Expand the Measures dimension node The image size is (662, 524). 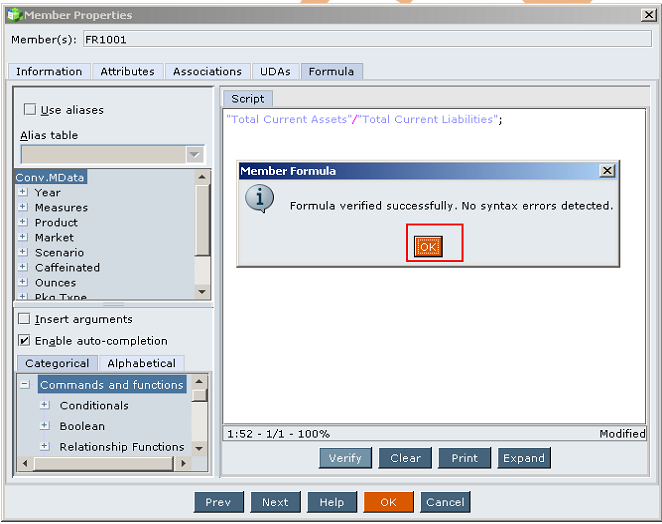click(x=23, y=207)
